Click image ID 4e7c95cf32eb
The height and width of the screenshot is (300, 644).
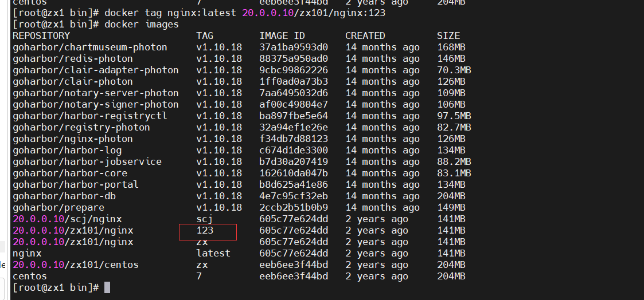[294, 196]
